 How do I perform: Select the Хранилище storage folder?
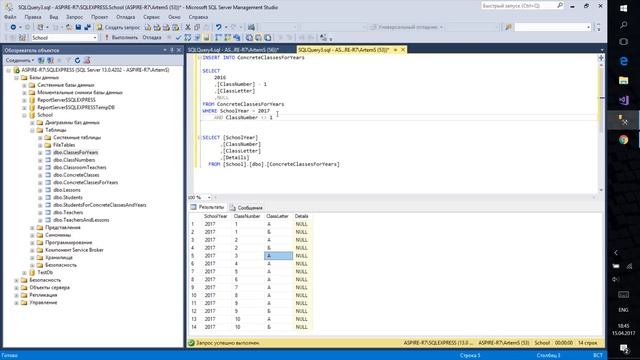(x=58, y=258)
